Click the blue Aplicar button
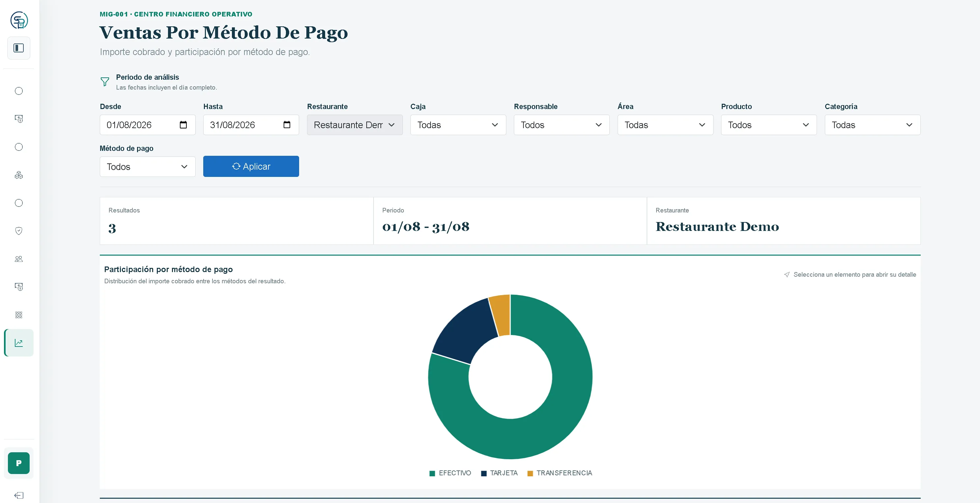The height and width of the screenshot is (503, 980). point(251,166)
